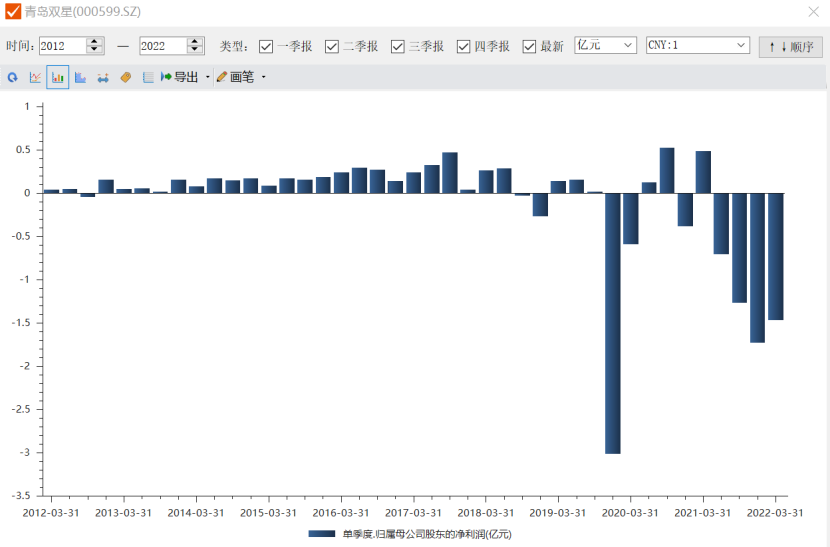Uncheck the 二季报 checkbox

[x=332, y=47]
